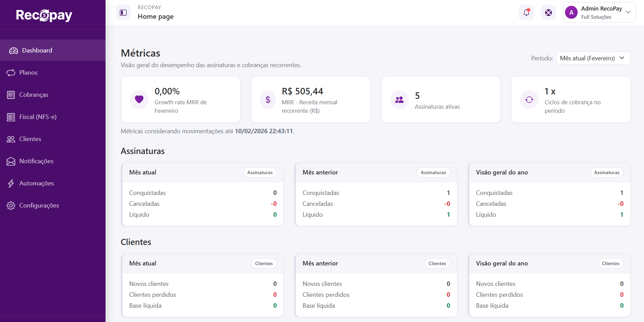Screen dimensions: 644x322
Task: Click the 1 x billing cycles value
Action: coord(550,91)
